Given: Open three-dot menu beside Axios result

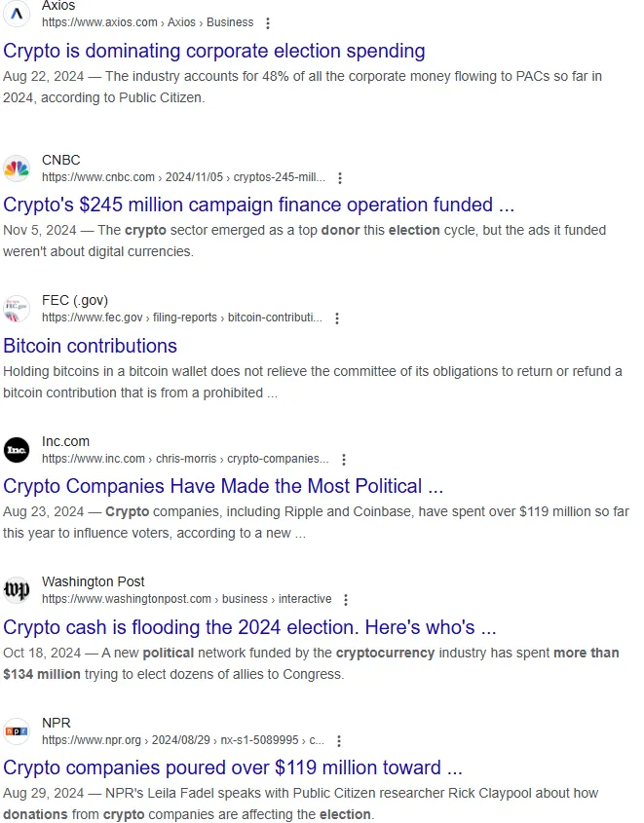Looking at the screenshot, I should click(x=268, y=23).
